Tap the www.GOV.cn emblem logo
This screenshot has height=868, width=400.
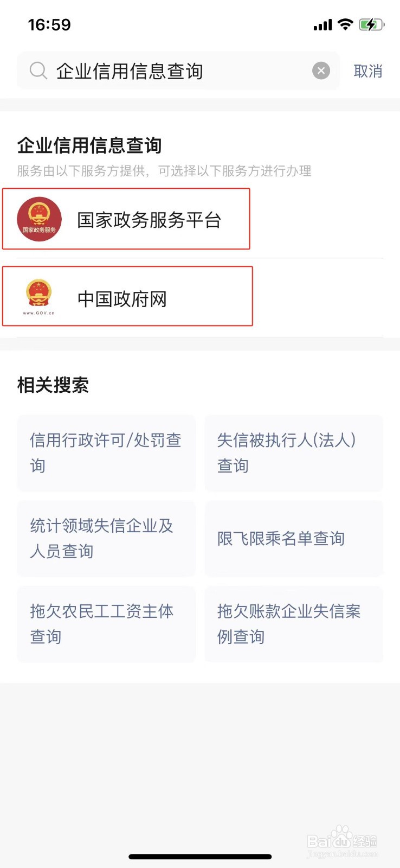tap(39, 297)
